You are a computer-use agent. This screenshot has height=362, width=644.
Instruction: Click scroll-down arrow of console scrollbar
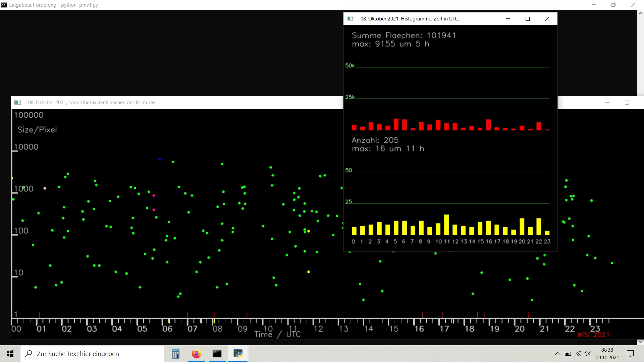pyautogui.click(x=640, y=342)
